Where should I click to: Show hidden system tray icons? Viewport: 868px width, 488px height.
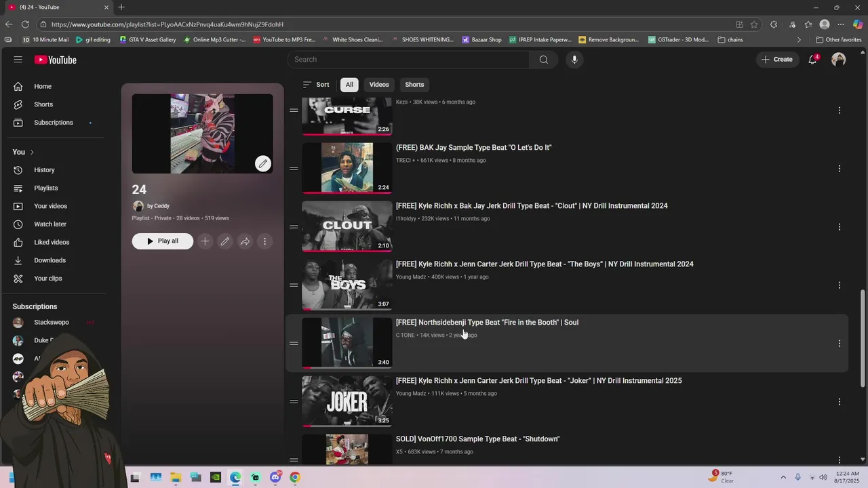783,477
